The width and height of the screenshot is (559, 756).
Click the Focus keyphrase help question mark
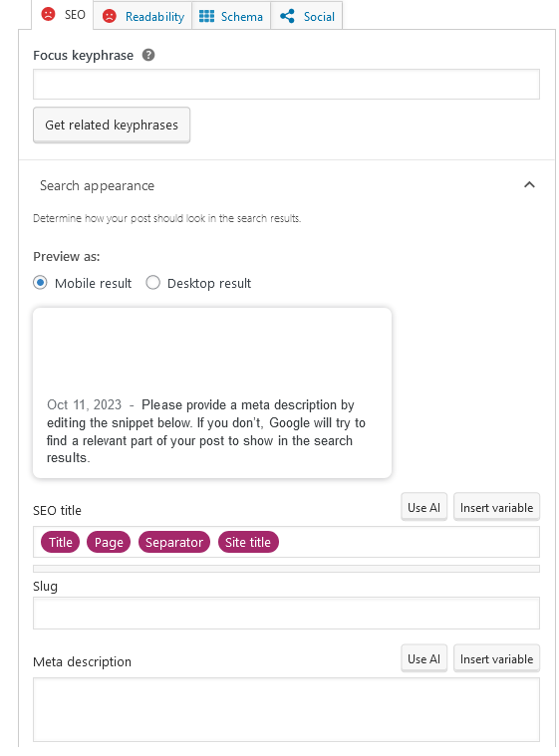(x=148, y=55)
